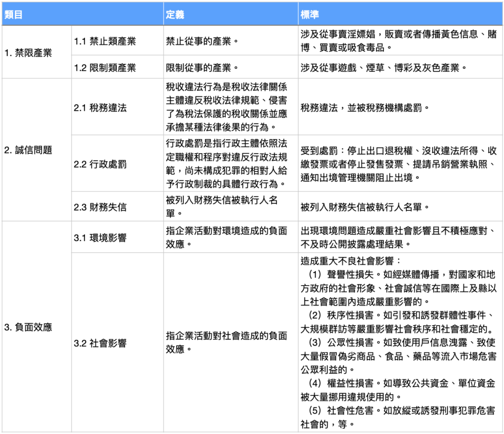The image size is (504, 434).
Task: Click the 標準 column header
Action: pyautogui.click(x=310, y=15)
